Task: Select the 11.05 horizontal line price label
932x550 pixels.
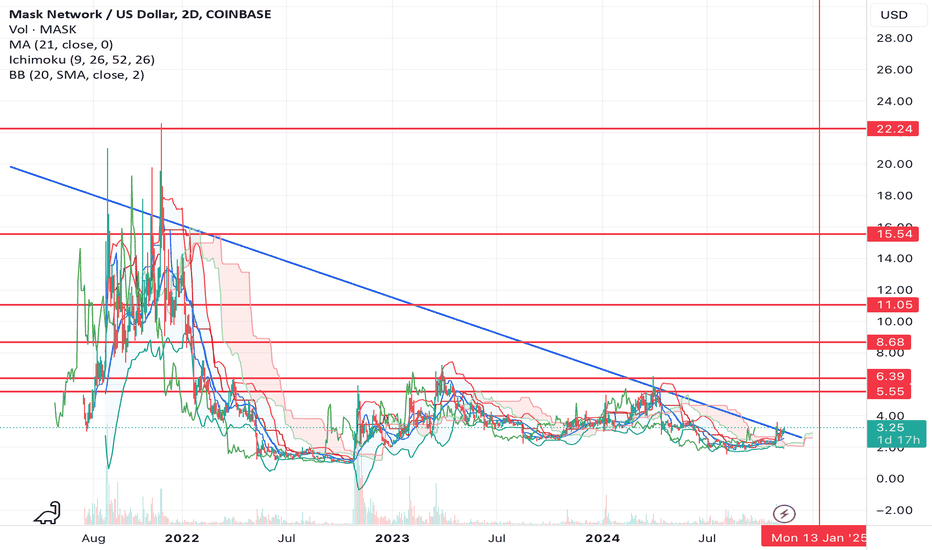Action: click(x=893, y=305)
